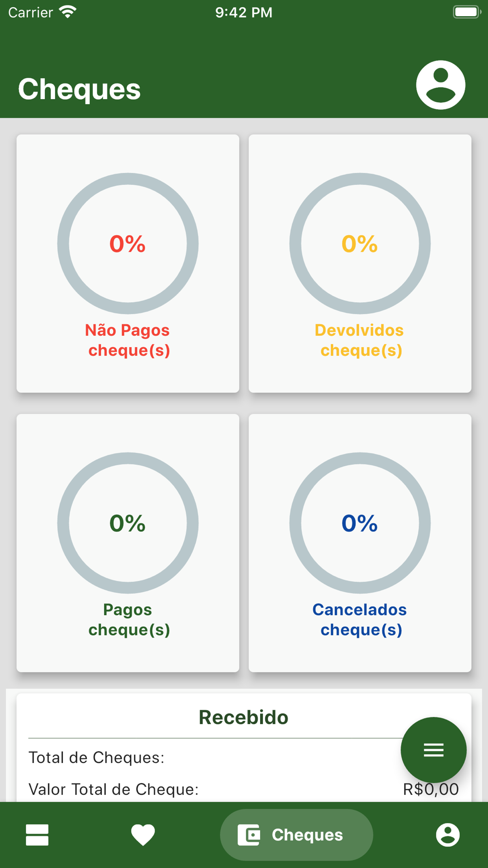
Task: Open the Devolvidos cheques card
Action: pos(360,264)
